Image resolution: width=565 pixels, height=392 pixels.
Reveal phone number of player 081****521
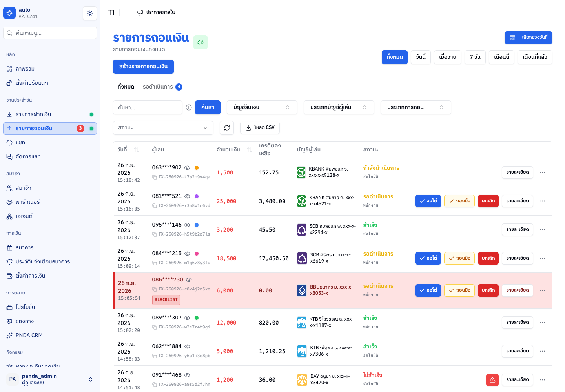pyautogui.click(x=187, y=196)
